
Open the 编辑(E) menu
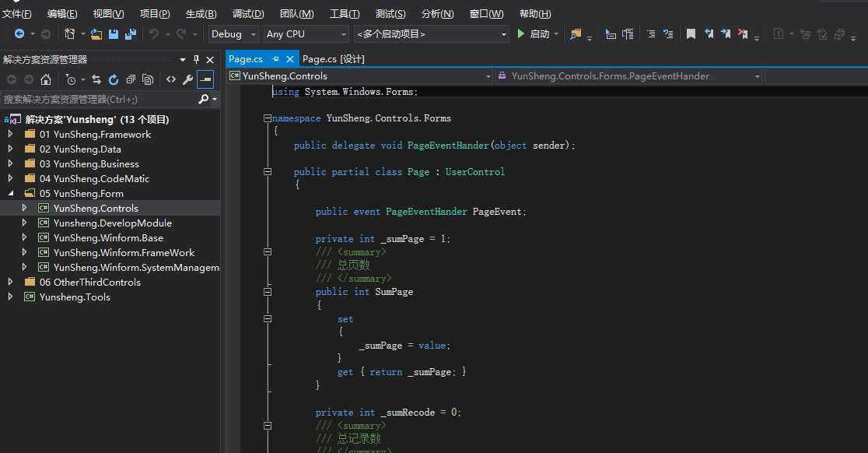click(62, 14)
